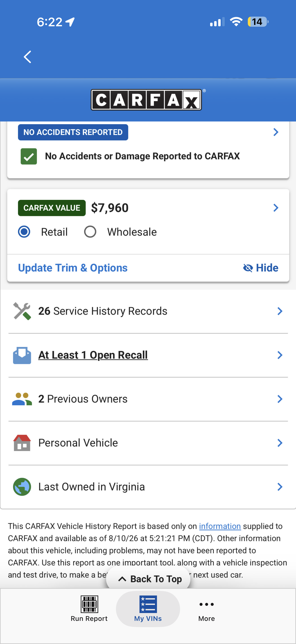Tap the Run Report barcode icon

[89, 604]
